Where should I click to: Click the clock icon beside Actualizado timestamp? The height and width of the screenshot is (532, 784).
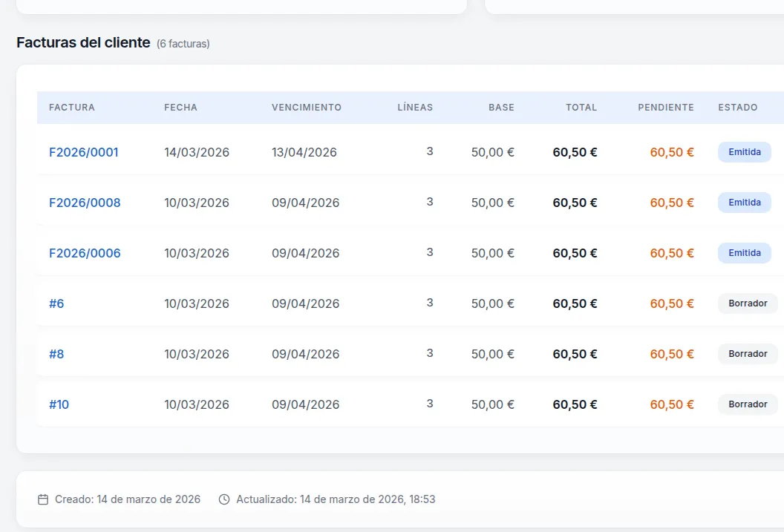pos(224,499)
